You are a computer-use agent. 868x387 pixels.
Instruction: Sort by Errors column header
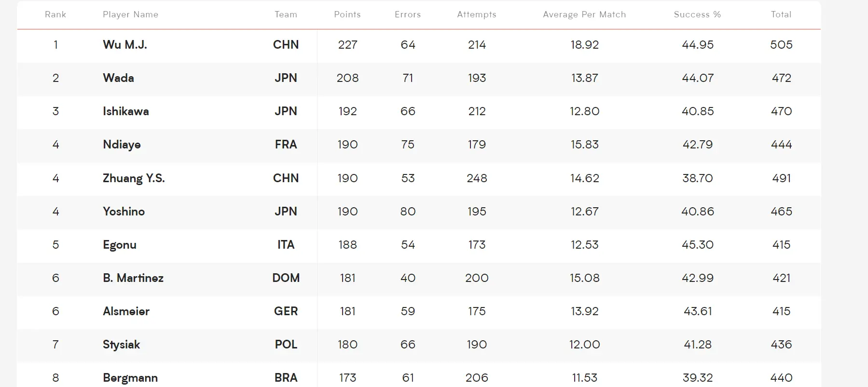coord(408,14)
